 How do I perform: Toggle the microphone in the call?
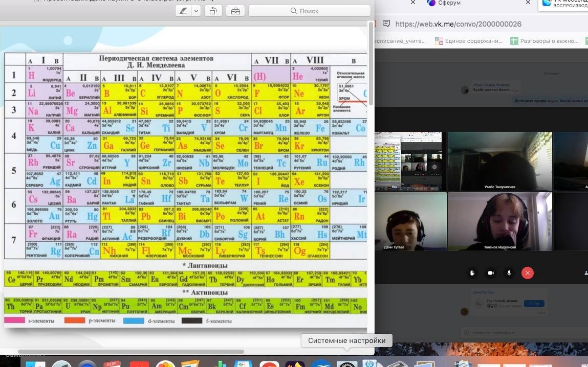click(x=509, y=273)
